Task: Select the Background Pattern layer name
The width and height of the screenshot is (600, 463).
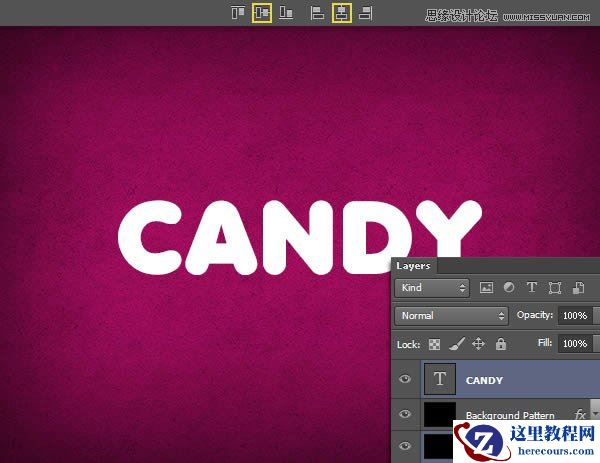Action: 510,415
